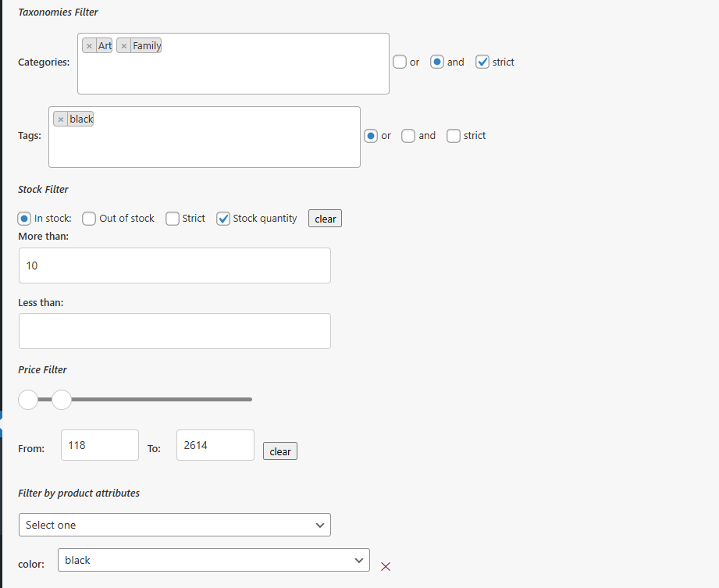
Task: Open the "Select one" attribute dropdown
Action: tap(174, 524)
